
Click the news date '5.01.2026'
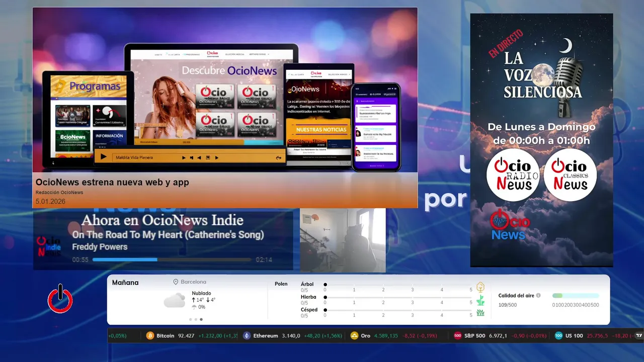pos(50,202)
